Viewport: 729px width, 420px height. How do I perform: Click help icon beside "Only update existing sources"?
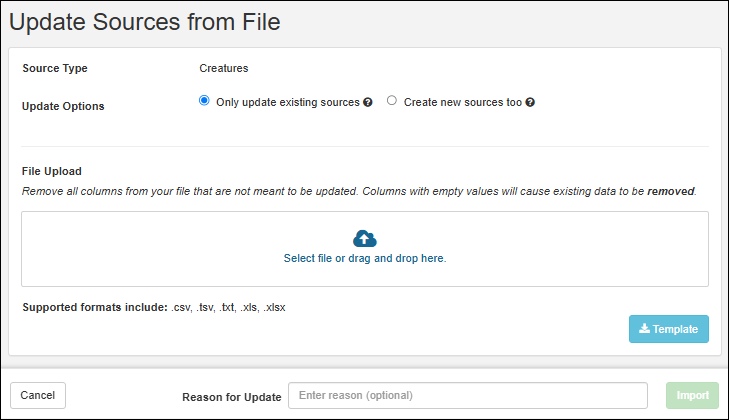point(368,102)
